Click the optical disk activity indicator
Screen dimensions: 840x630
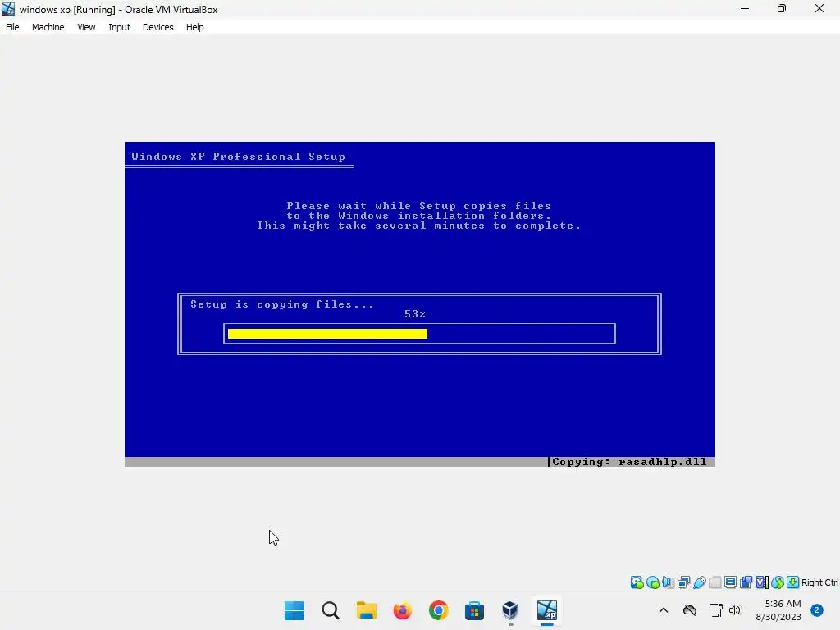click(652, 582)
